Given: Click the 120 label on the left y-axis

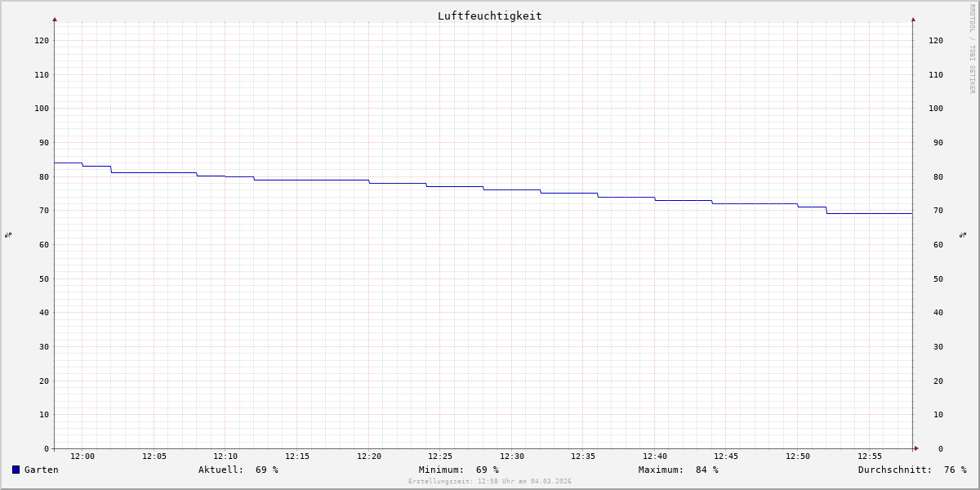Looking at the screenshot, I should pyautogui.click(x=42, y=41).
